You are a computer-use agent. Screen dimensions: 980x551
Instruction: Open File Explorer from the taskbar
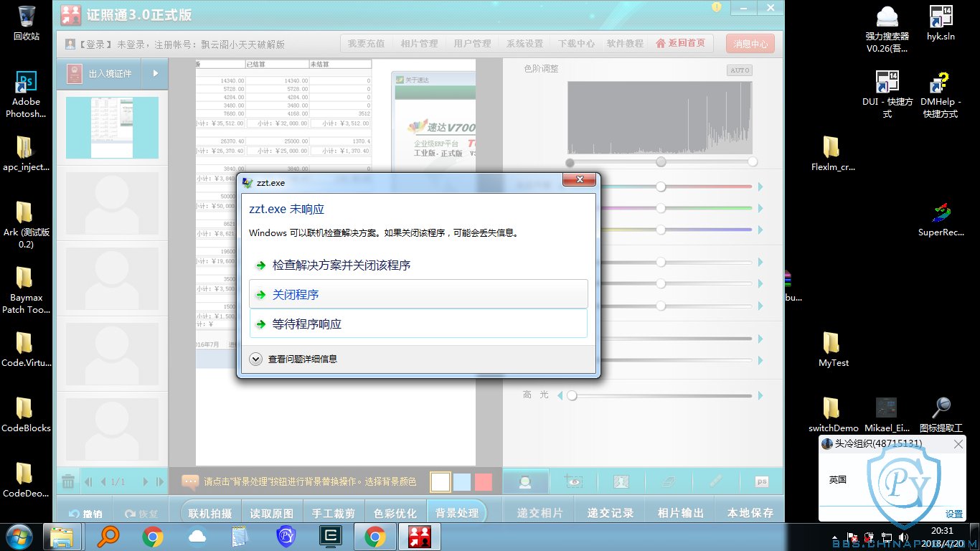(62, 537)
